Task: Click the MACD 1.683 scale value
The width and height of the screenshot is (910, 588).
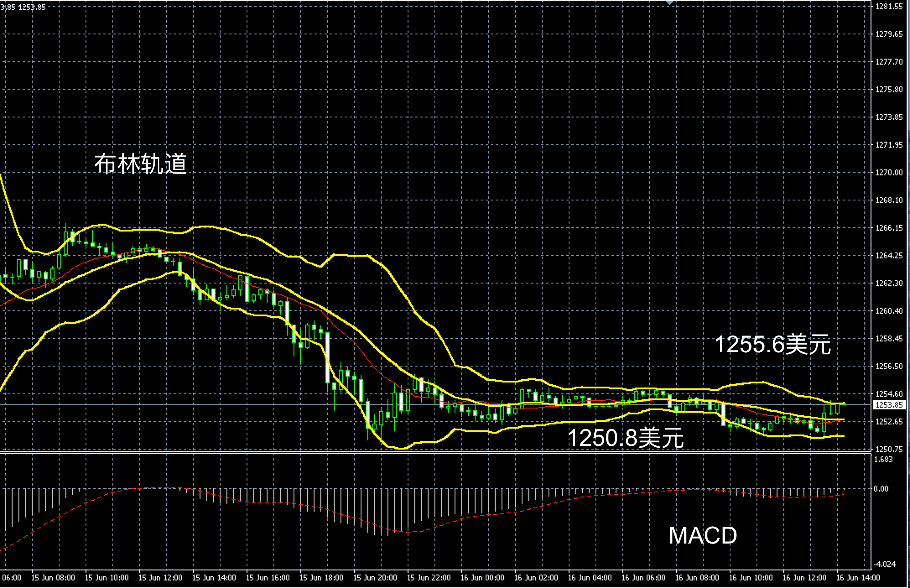Action: [x=883, y=459]
